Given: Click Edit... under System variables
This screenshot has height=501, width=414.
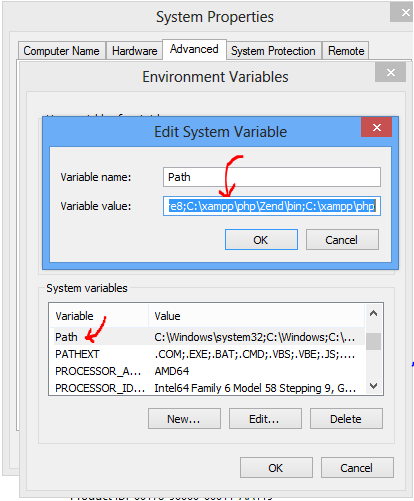Looking at the screenshot, I should pos(265,419).
